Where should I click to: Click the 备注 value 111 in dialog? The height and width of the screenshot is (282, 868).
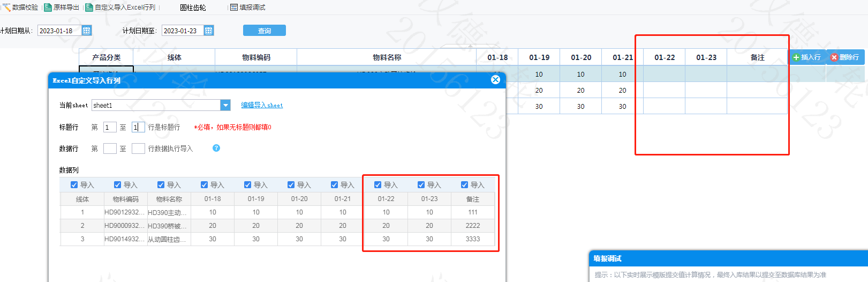coord(473,212)
